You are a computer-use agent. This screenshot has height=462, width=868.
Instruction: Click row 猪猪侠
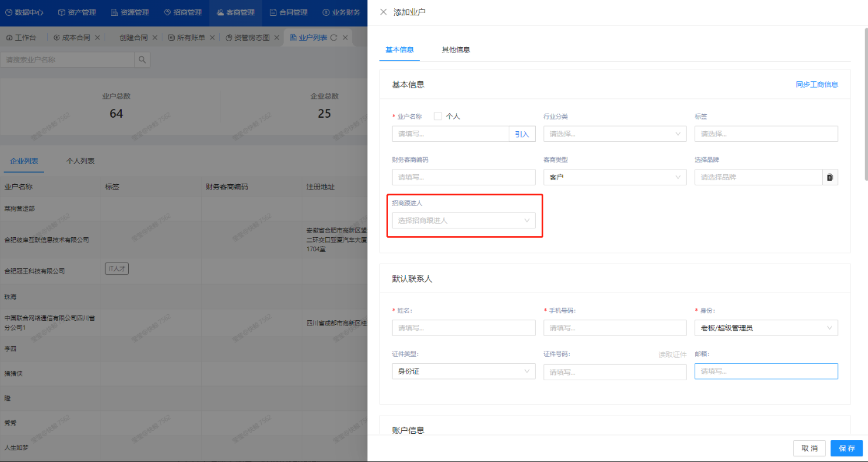[183, 373]
